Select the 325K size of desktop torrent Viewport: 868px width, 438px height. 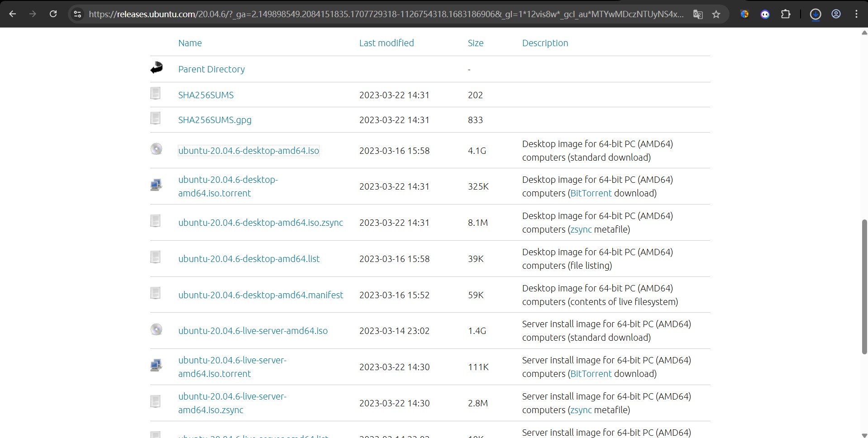(x=478, y=186)
